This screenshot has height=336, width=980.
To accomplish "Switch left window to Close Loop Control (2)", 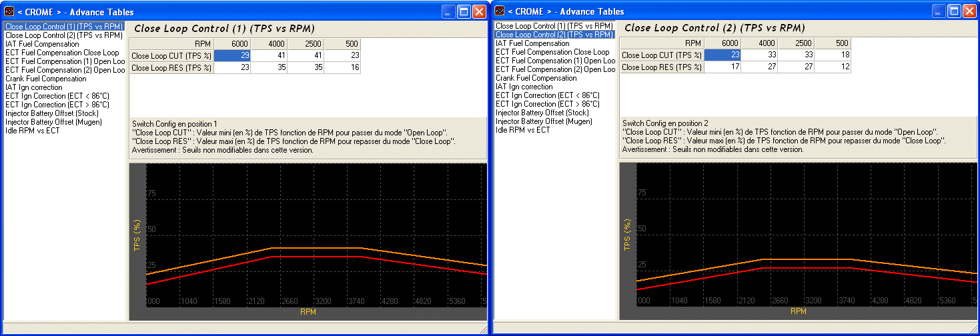I will [x=64, y=35].
